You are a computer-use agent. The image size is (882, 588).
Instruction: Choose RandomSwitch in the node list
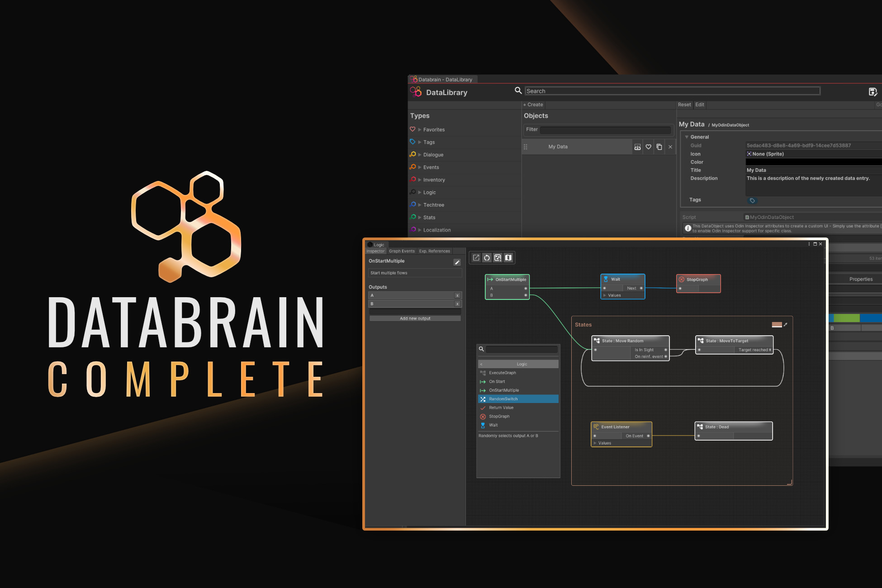pos(518,399)
